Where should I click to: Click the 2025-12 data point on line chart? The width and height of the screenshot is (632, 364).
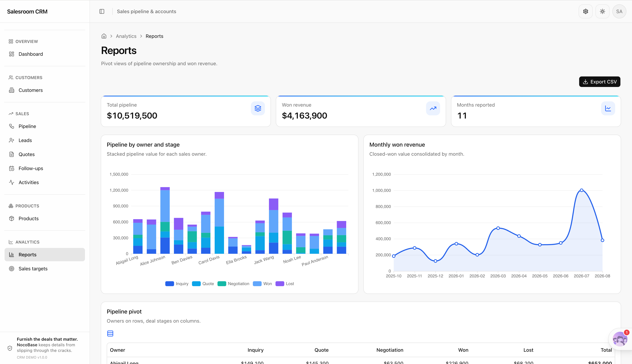click(436, 261)
